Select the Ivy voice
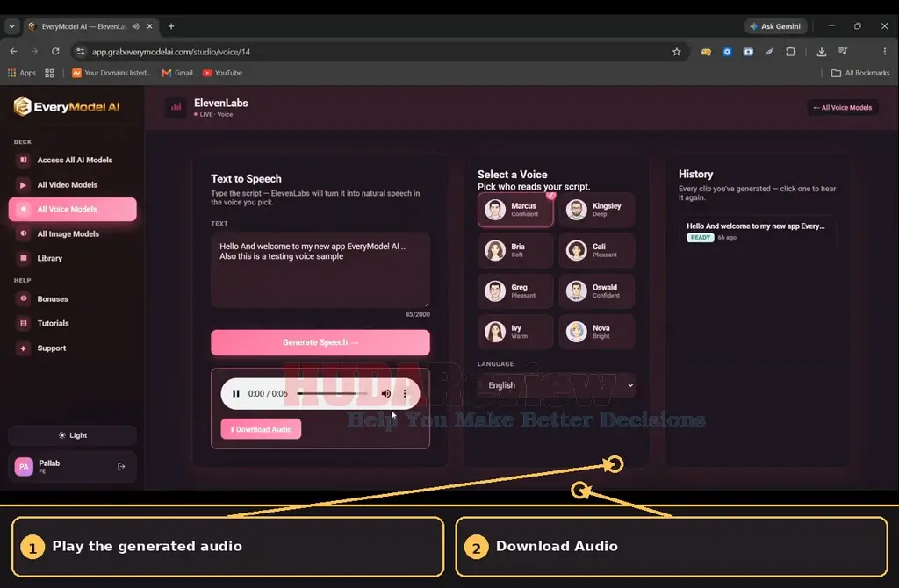Image resolution: width=899 pixels, height=588 pixels. (515, 332)
